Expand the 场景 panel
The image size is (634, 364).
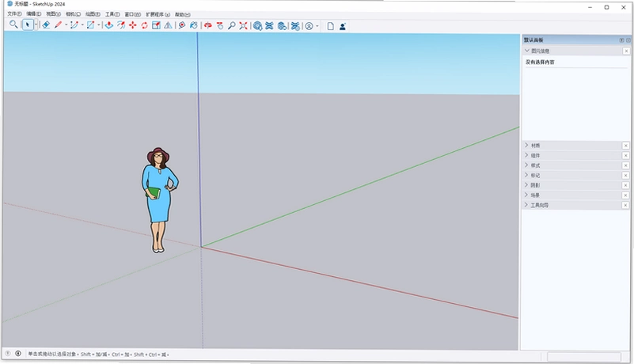pyautogui.click(x=526, y=195)
